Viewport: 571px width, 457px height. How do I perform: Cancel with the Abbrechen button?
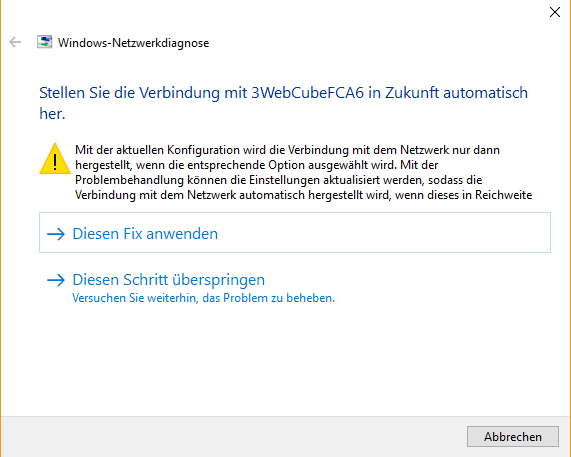[x=512, y=436]
